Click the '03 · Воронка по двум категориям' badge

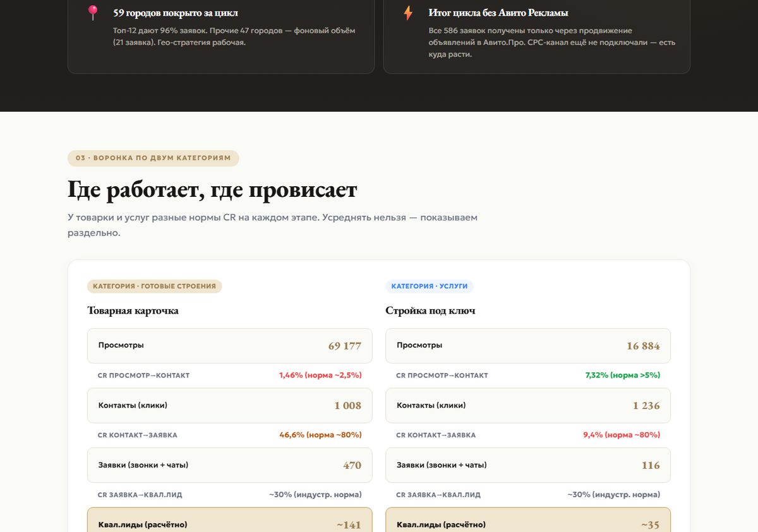pos(153,158)
